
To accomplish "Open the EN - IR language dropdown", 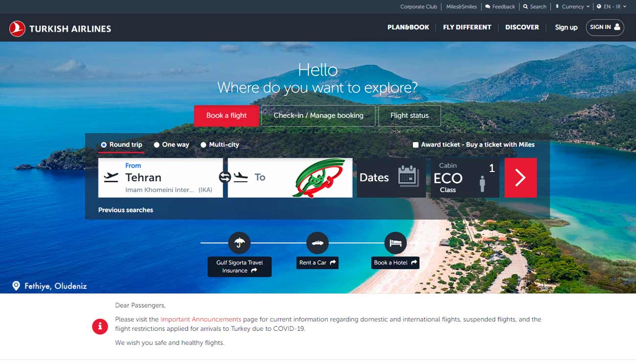I will click(x=612, y=7).
